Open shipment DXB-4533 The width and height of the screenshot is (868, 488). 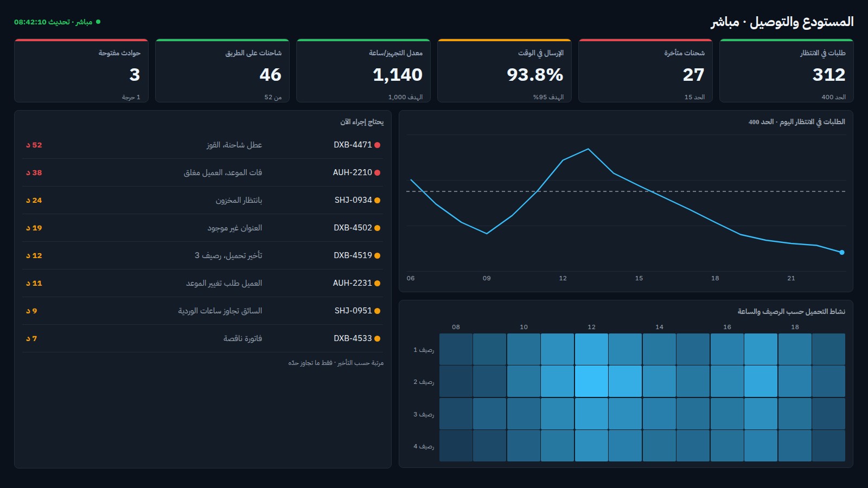click(x=353, y=338)
